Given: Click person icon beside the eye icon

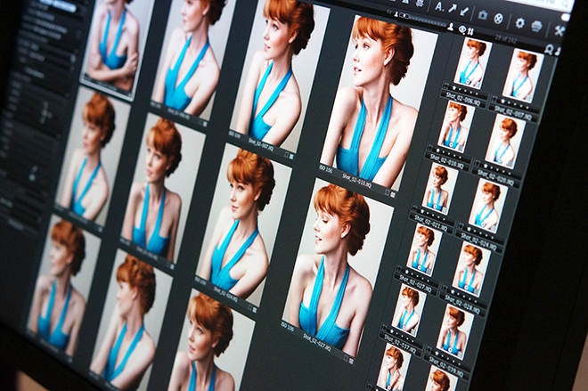Looking at the screenshot, I should [x=451, y=27].
